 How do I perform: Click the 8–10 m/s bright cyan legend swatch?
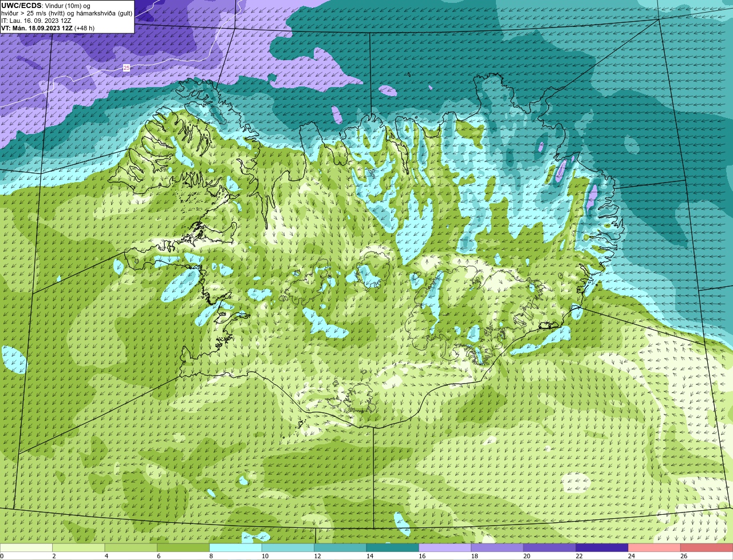pyautogui.click(x=236, y=548)
